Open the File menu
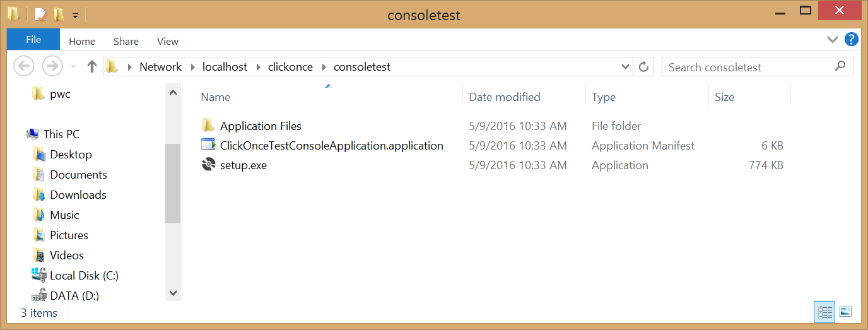The image size is (868, 330). pos(33,40)
